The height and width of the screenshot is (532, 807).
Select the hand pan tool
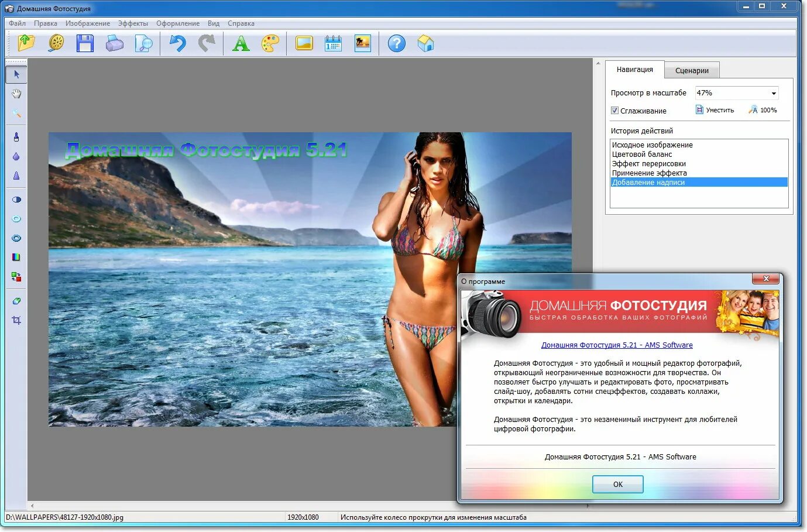click(x=16, y=94)
